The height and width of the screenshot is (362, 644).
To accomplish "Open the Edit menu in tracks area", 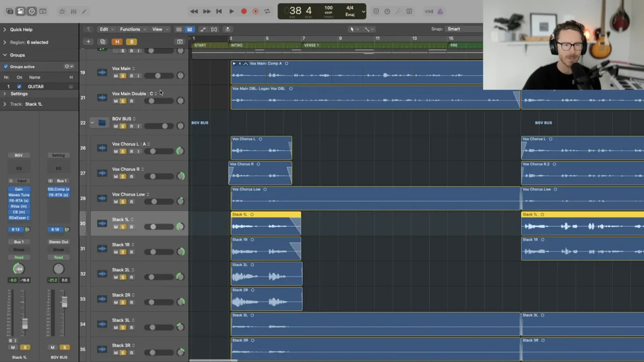I will [x=106, y=29].
